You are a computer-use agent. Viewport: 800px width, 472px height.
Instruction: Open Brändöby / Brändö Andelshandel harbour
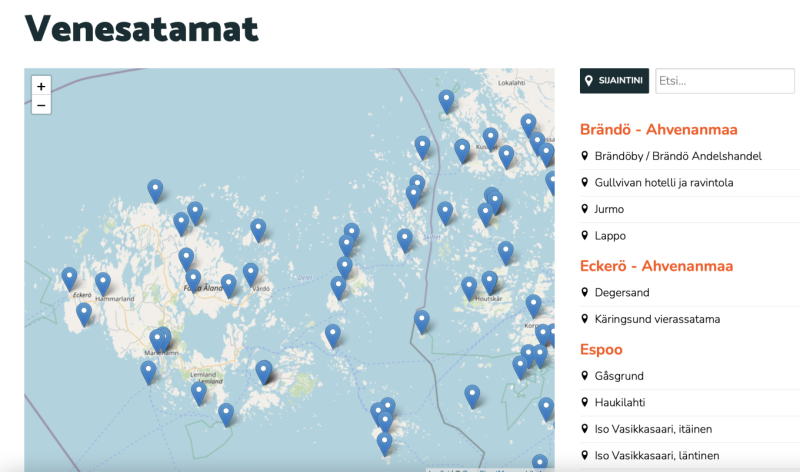tap(678, 156)
